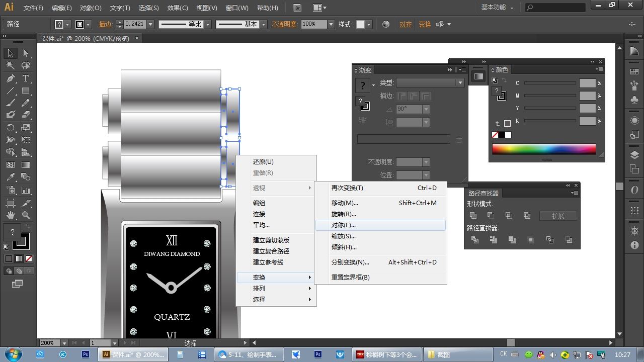Choose the Line Segment tool

(x=11, y=91)
